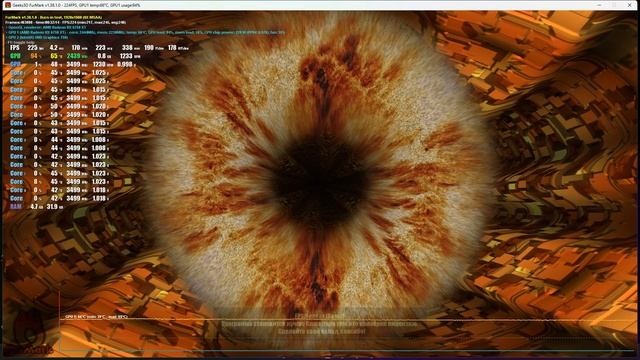This screenshot has height=360, width=640.
Task: Click the 31.9 RAM total value
Action: tap(52, 207)
